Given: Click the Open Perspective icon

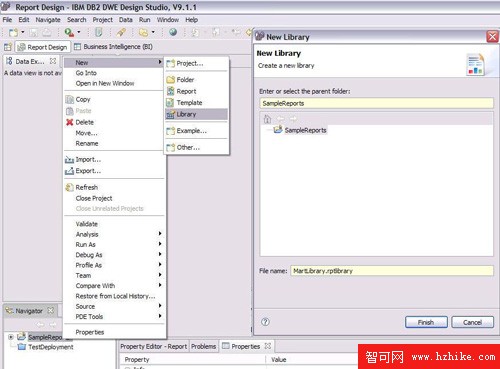Looking at the screenshot, I should (8, 47).
